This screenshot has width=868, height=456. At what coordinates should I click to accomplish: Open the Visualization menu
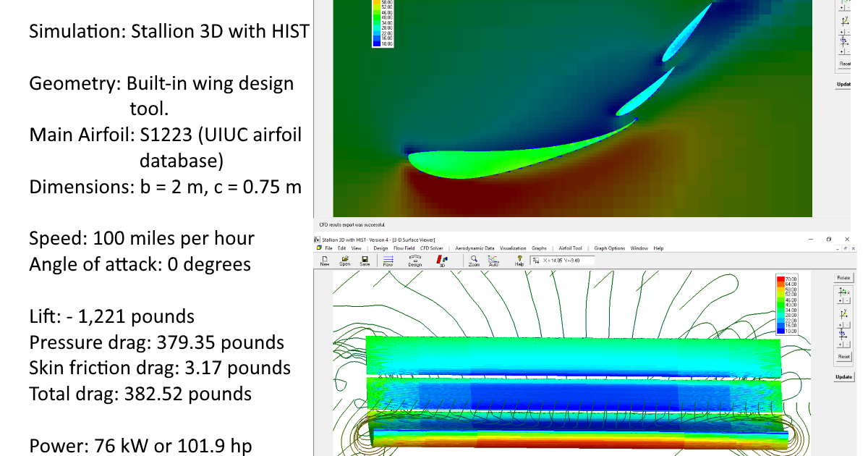[513, 248]
